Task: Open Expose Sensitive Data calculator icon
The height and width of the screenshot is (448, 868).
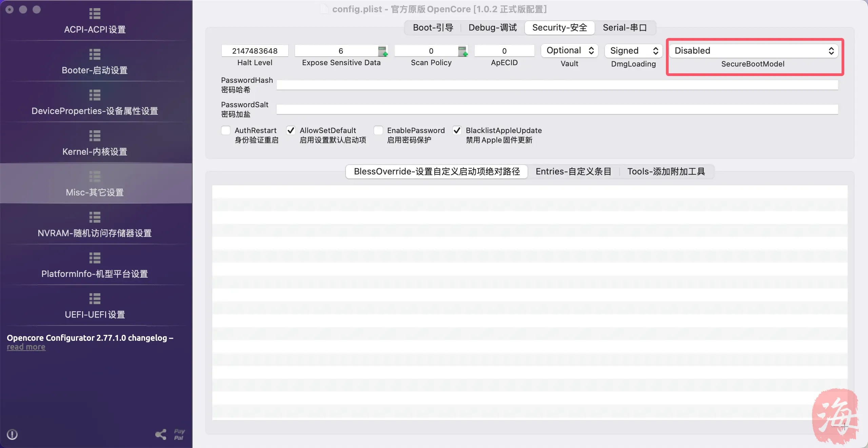Action: (x=382, y=51)
